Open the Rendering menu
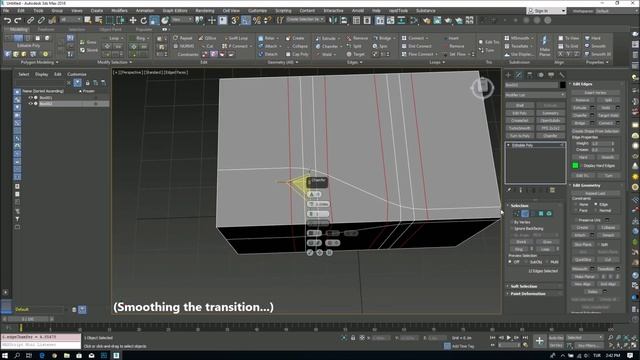This screenshot has width=640, height=360. click(204, 11)
